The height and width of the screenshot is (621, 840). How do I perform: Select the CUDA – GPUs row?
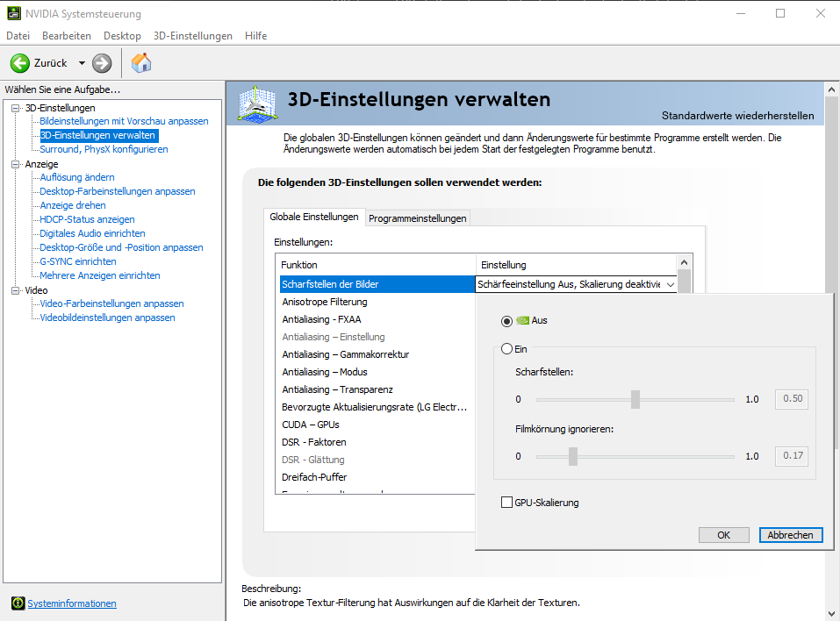coord(377,425)
